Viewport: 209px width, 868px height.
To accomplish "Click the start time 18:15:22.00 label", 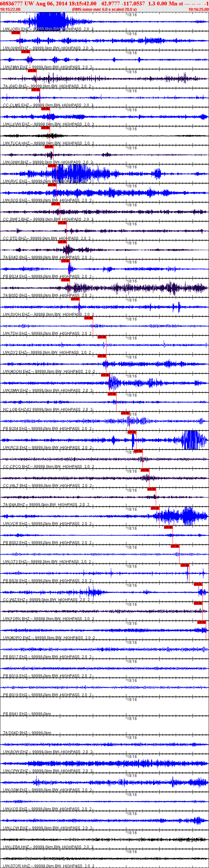I will point(10,10).
